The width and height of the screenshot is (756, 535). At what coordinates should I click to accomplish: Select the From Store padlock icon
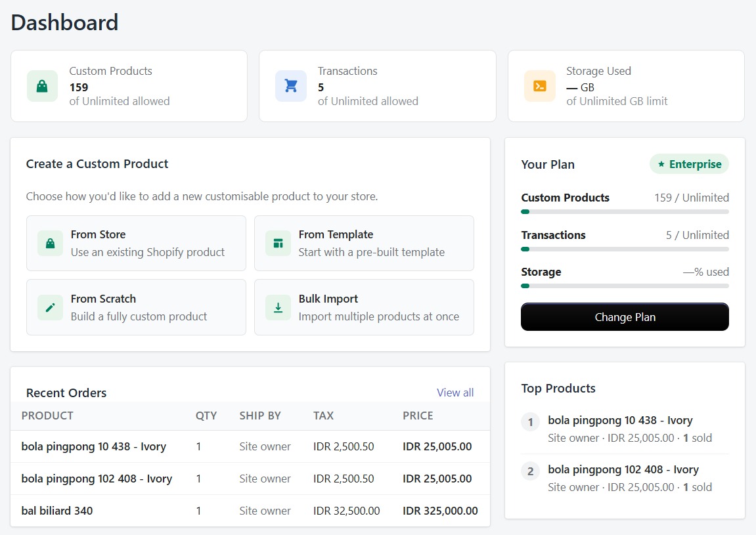[50, 243]
